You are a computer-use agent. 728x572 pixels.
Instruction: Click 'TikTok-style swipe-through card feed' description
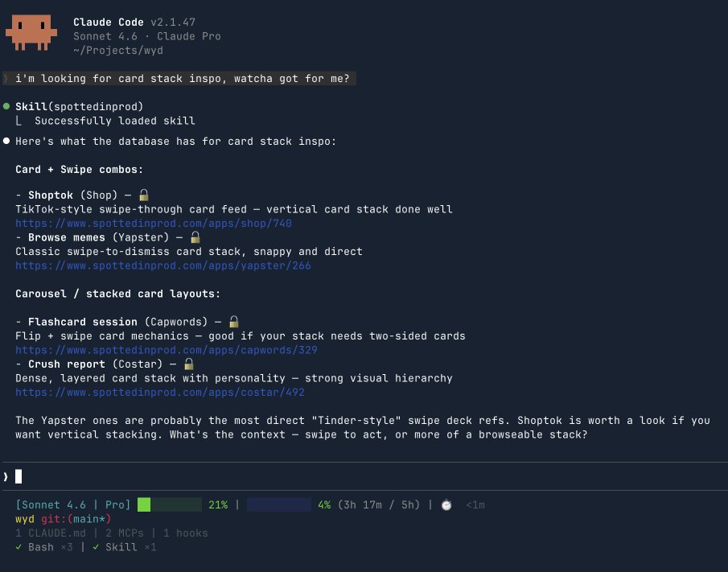(x=234, y=209)
